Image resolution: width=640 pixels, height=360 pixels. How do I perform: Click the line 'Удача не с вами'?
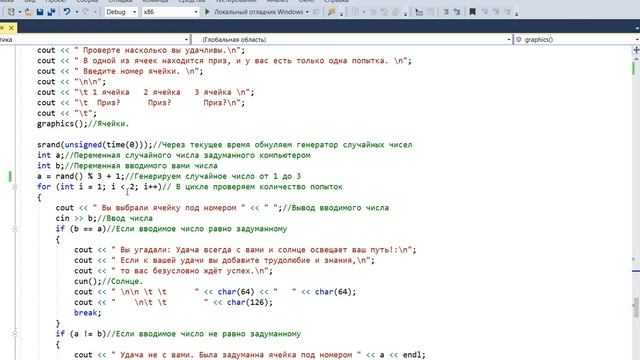(249, 355)
